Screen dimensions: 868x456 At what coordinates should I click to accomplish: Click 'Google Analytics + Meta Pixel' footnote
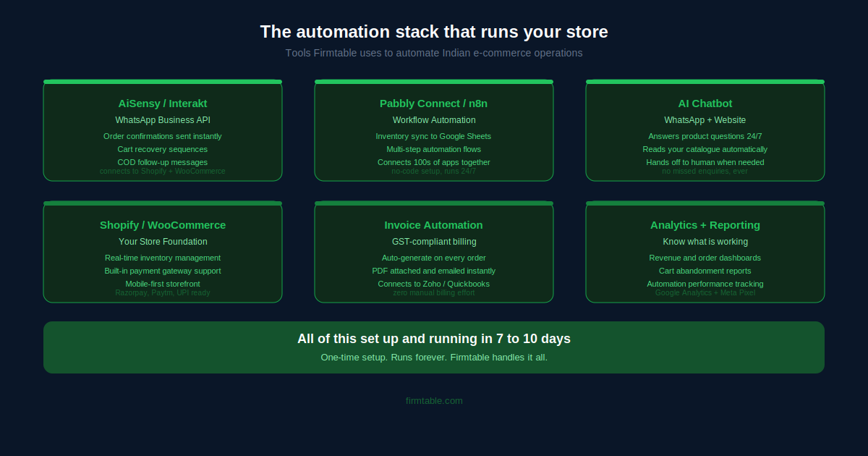pos(705,292)
